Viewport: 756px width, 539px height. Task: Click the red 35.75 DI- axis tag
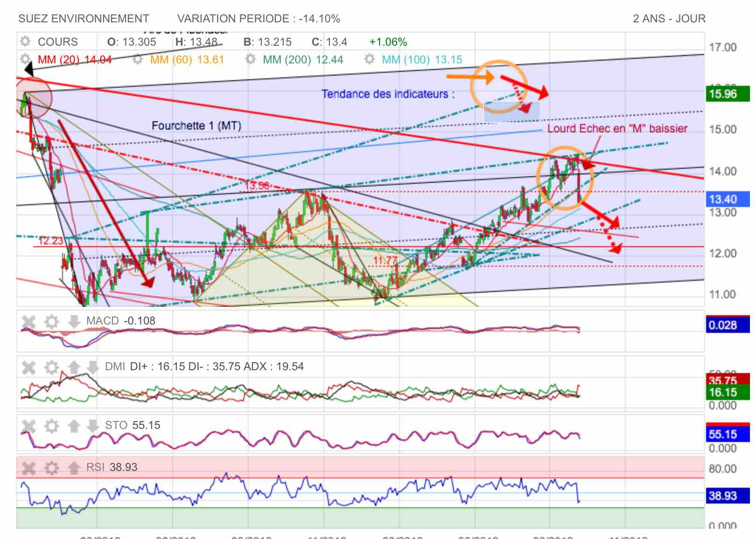(x=728, y=380)
